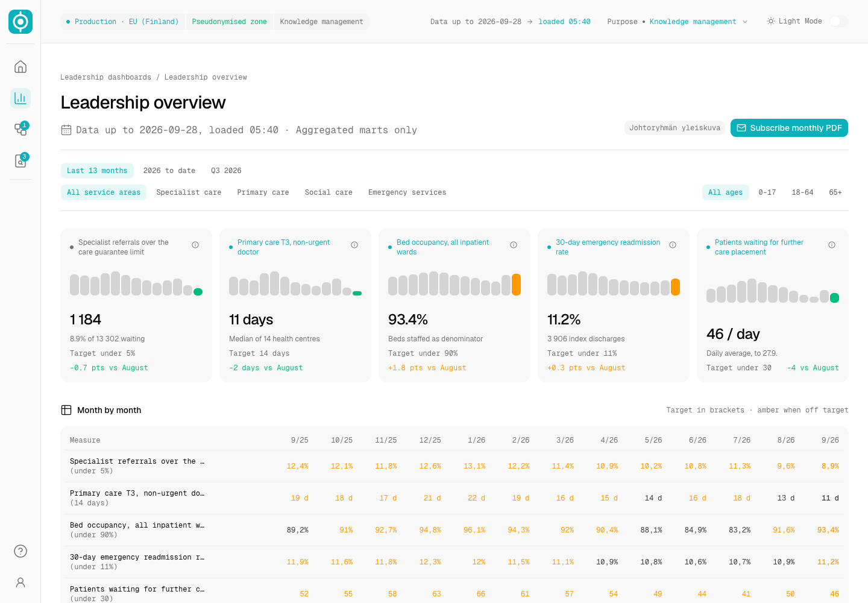This screenshot has height=603, width=868.
Task: Select the Q3 2026 period
Action: [226, 171]
